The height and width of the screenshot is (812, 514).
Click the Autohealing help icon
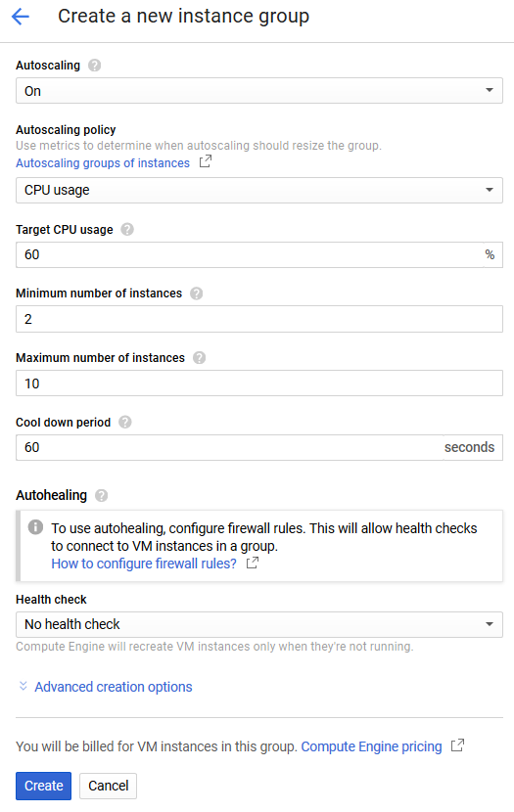tap(102, 496)
